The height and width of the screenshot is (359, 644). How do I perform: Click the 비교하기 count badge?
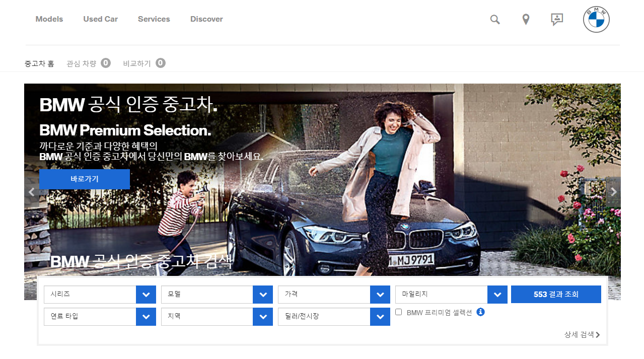[x=161, y=63]
